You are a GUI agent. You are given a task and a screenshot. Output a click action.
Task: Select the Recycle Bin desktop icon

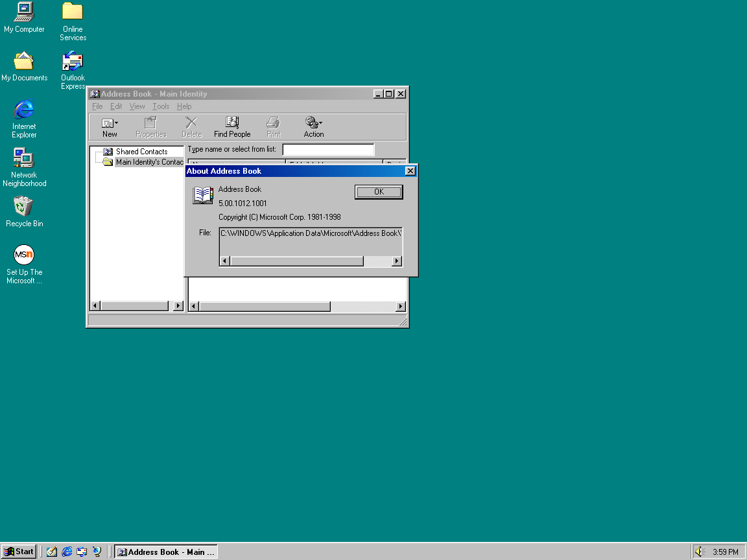pos(24,211)
